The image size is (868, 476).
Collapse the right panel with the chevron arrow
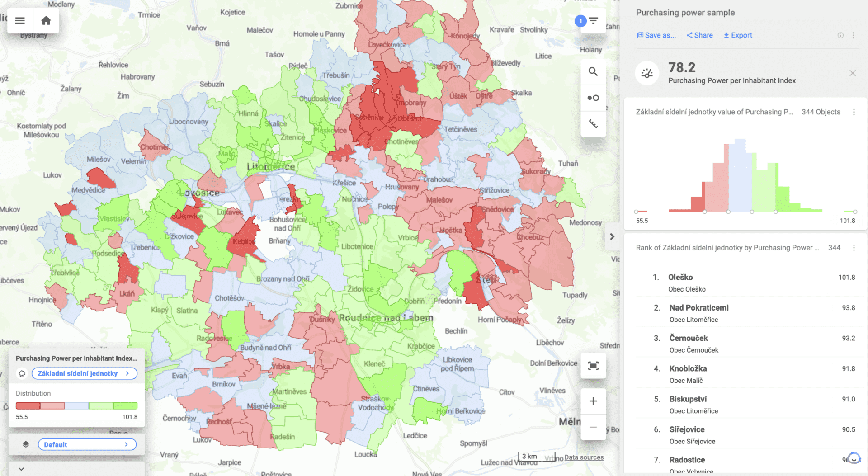pyautogui.click(x=612, y=236)
